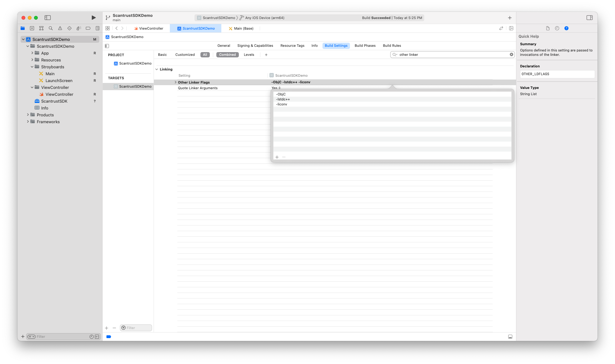Change Quote Linker Arguments Yes dropdown
This screenshot has height=364, width=615.
pos(276,88)
